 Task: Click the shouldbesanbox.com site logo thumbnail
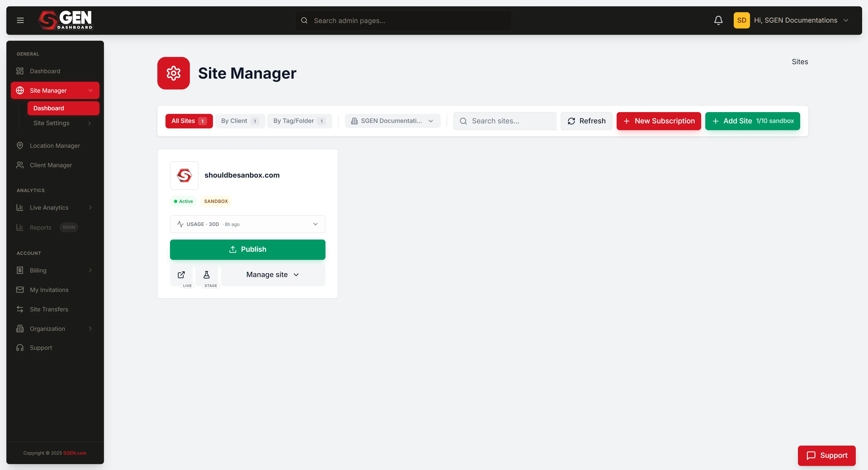[184, 175]
